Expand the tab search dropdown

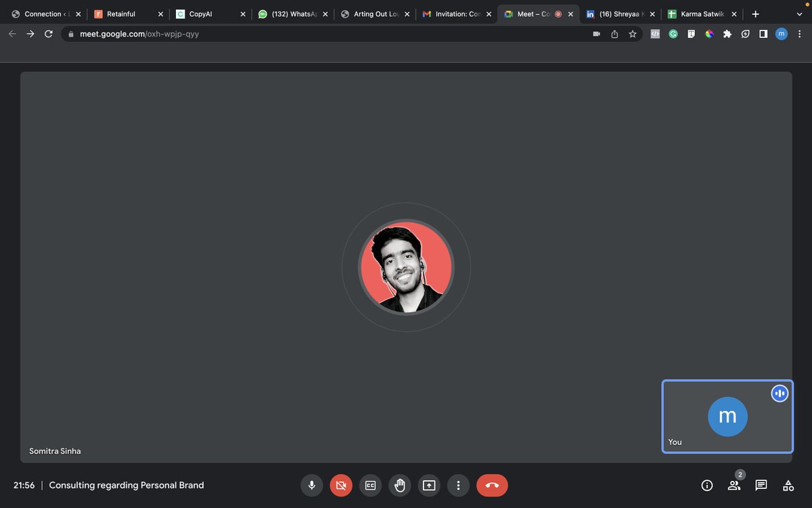(799, 14)
